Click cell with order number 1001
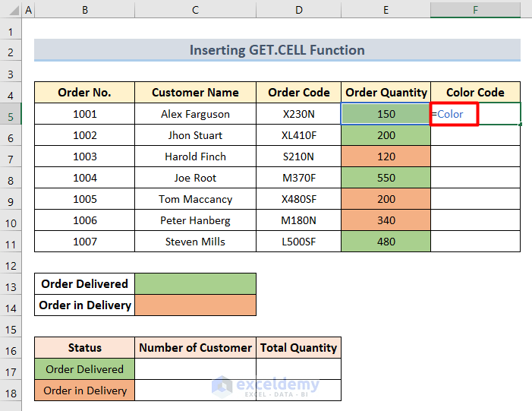The height and width of the screenshot is (411, 532). [84, 114]
